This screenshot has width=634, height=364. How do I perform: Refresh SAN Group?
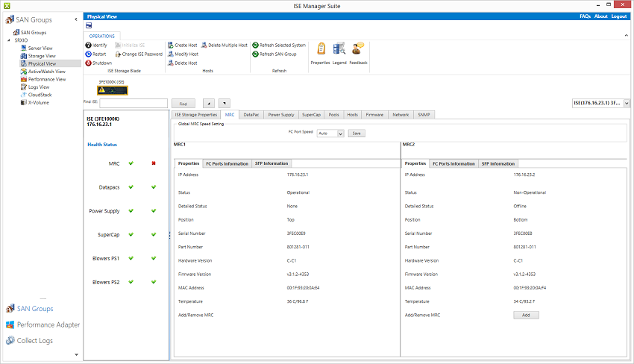point(274,54)
